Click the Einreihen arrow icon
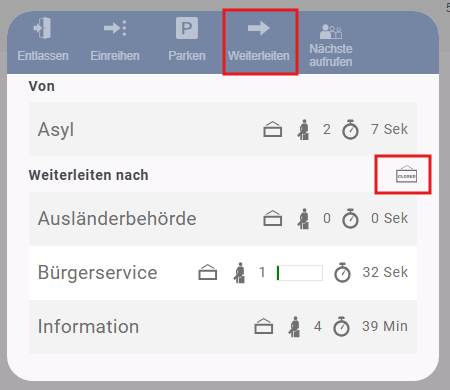The image size is (450, 390). (x=115, y=28)
